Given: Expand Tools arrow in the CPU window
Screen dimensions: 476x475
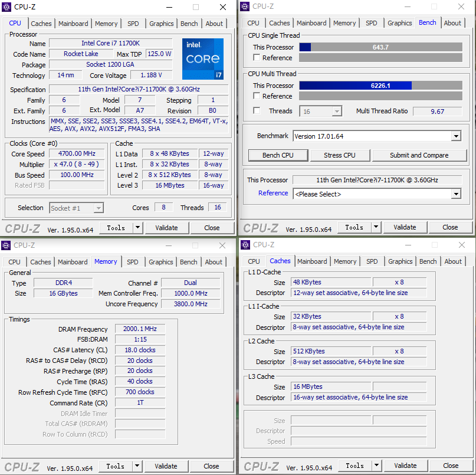Looking at the screenshot, I should pos(137,228).
